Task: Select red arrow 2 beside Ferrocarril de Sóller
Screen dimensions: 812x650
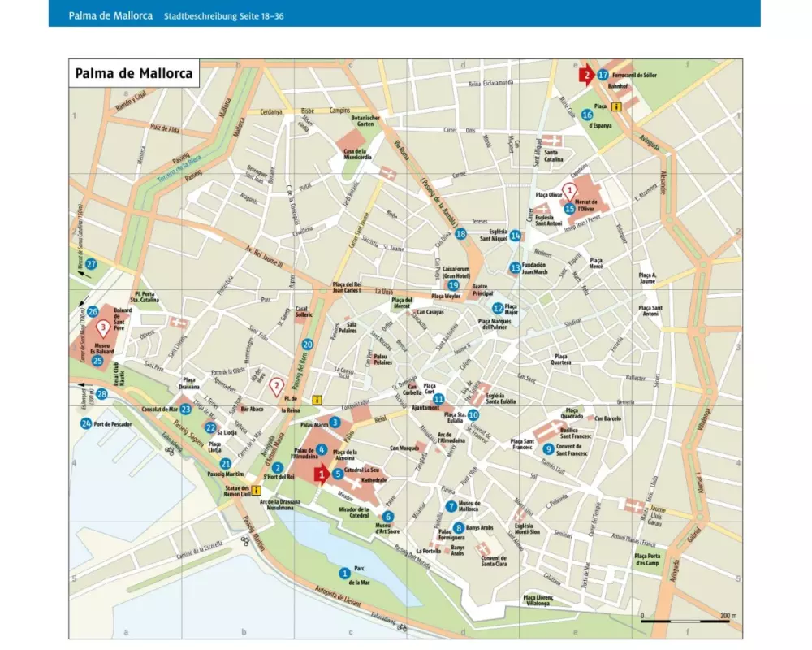Action: (x=585, y=76)
